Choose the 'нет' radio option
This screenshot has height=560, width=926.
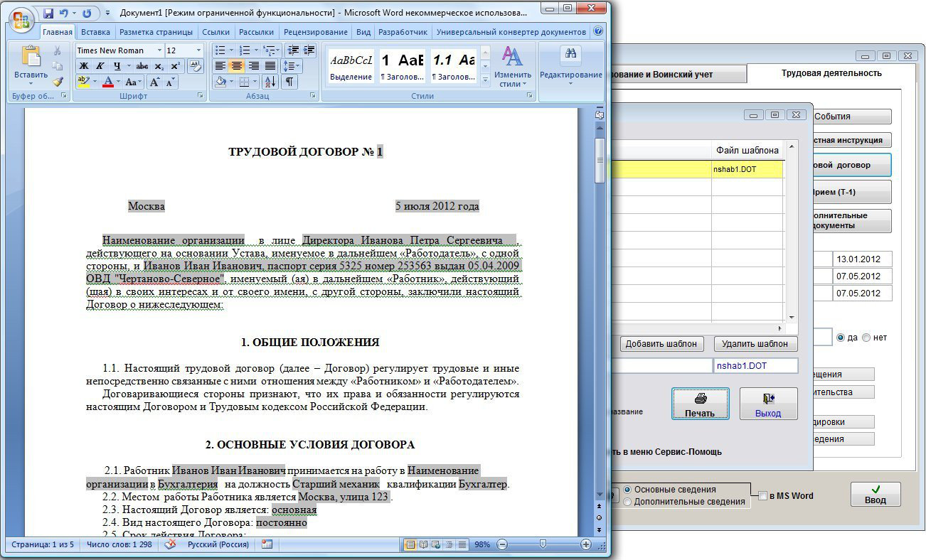(866, 338)
